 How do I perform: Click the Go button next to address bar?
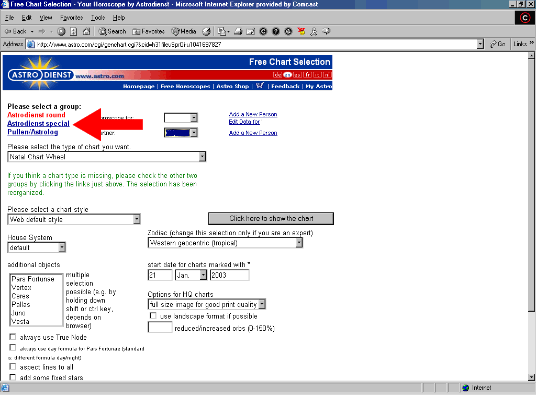(x=497, y=44)
